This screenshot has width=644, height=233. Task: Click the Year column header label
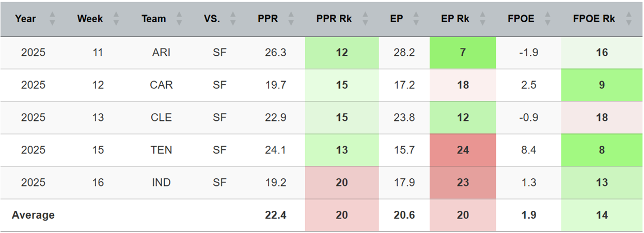click(x=26, y=19)
